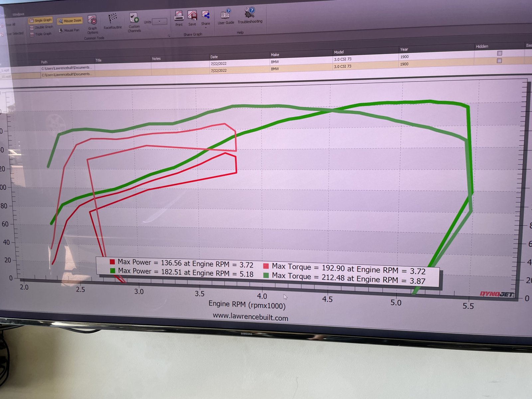Click the red Max Power legend swatch
Viewport: 532px width, 399px height.
[112, 262]
